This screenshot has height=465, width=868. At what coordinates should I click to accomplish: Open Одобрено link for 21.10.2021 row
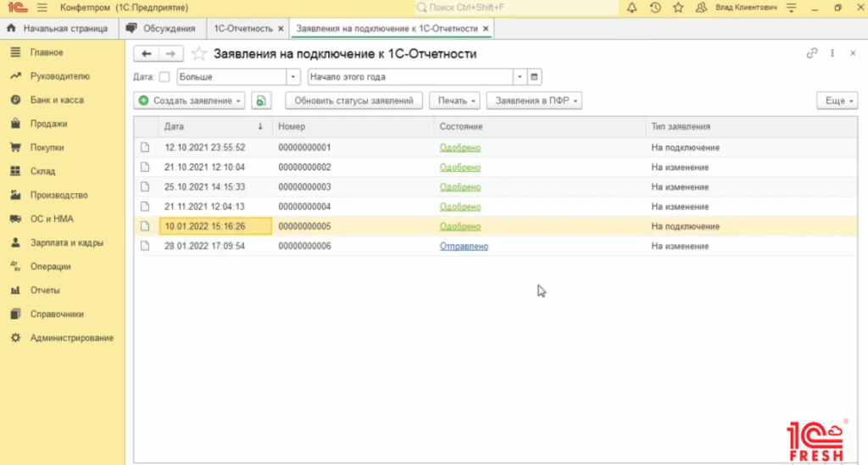pos(460,167)
